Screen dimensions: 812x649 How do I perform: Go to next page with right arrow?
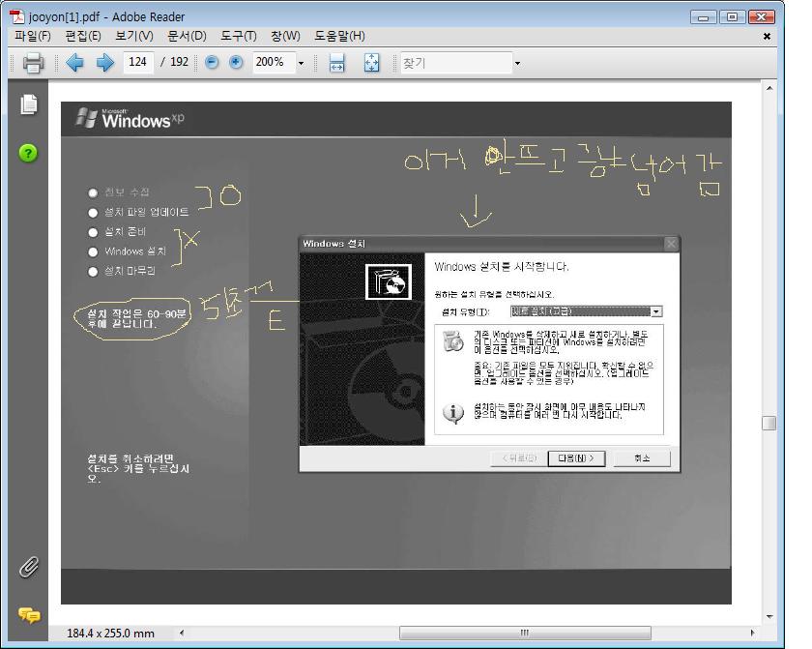[105, 63]
